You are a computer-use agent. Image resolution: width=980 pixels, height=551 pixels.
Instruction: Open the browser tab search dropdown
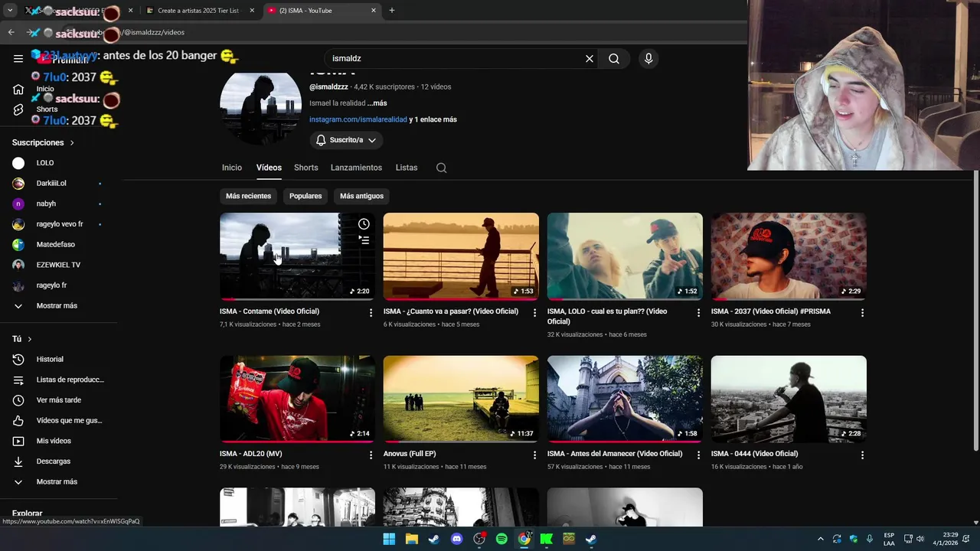10,11
